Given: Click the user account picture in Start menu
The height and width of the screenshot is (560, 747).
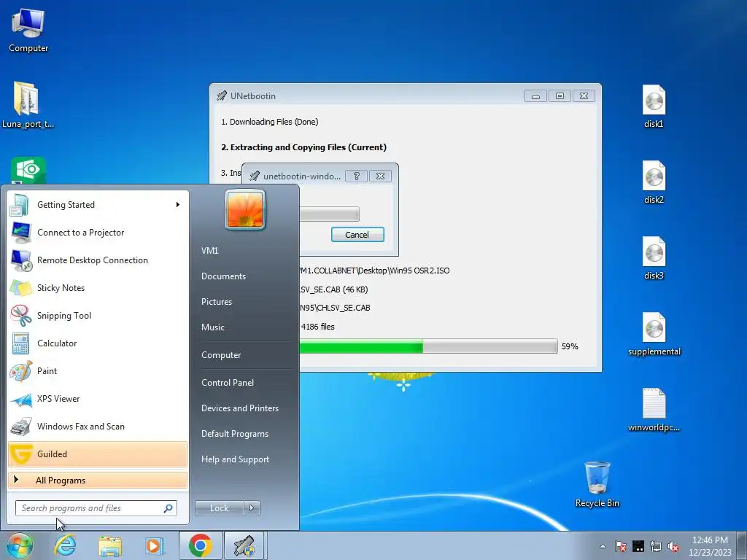Looking at the screenshot, I should coord(245,209).
